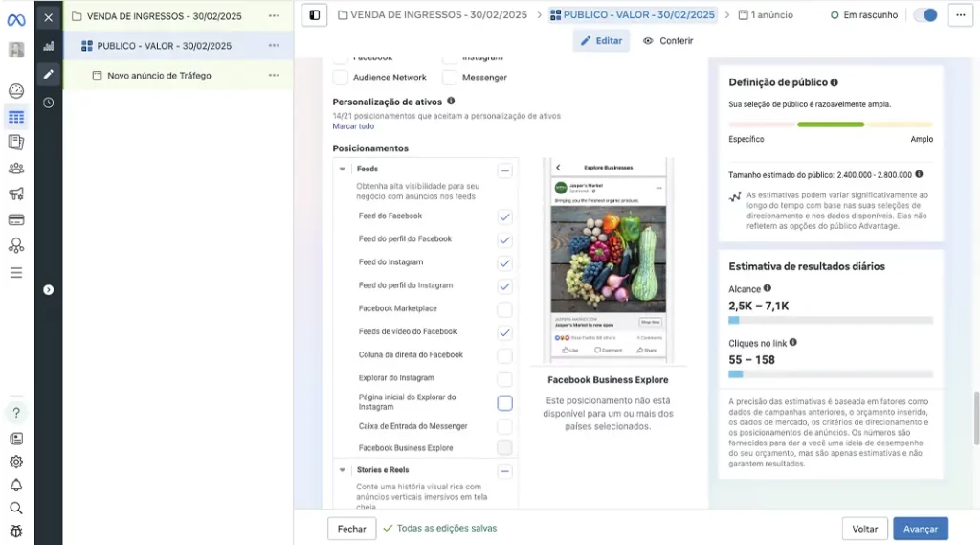Open the Meta logo home icon

[16, 19]
